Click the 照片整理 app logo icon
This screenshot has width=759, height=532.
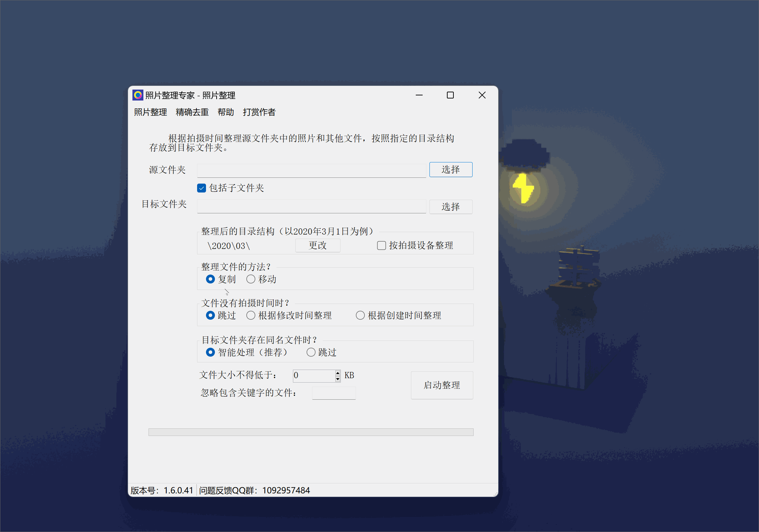pos(140,94)
